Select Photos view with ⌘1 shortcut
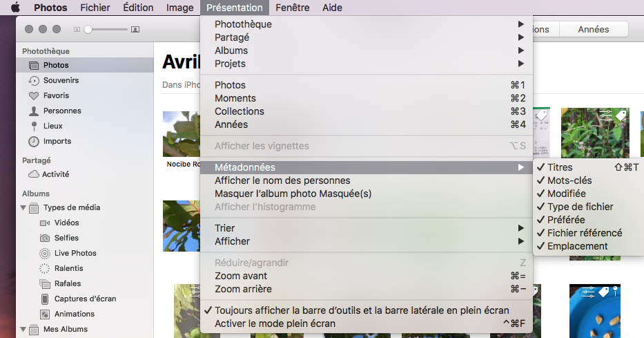 (x=367, y=85)
